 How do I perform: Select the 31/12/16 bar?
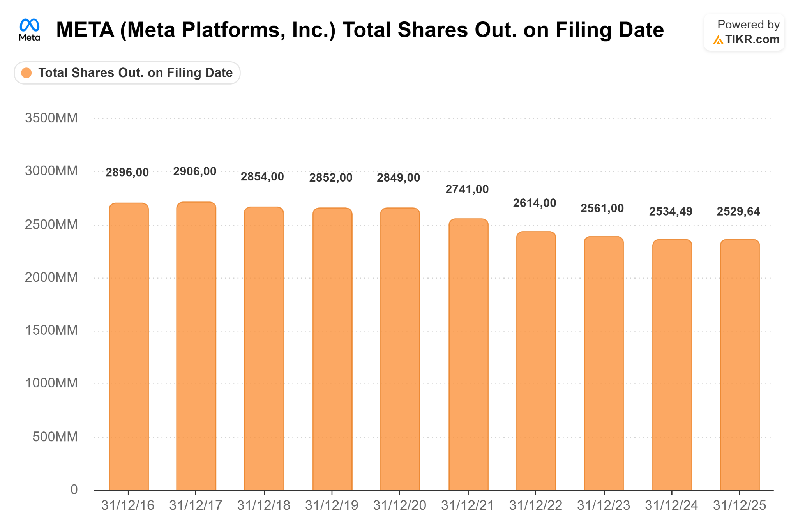(x=129, y=346)
